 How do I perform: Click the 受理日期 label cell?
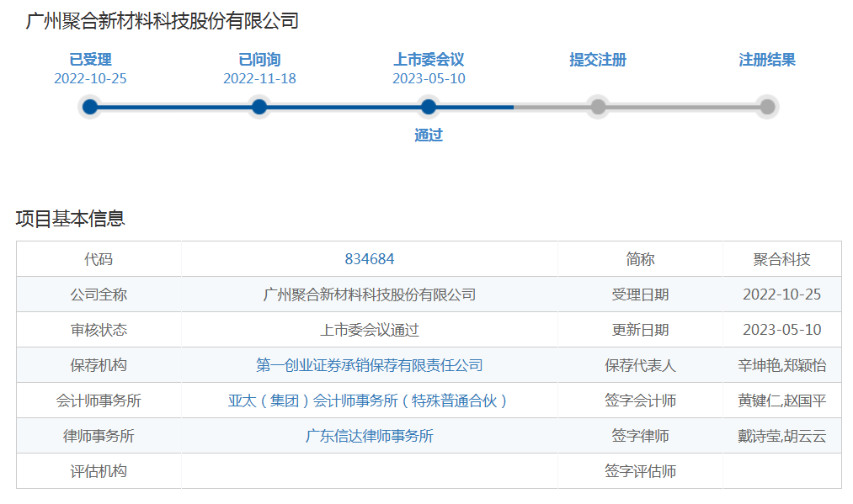640,294
